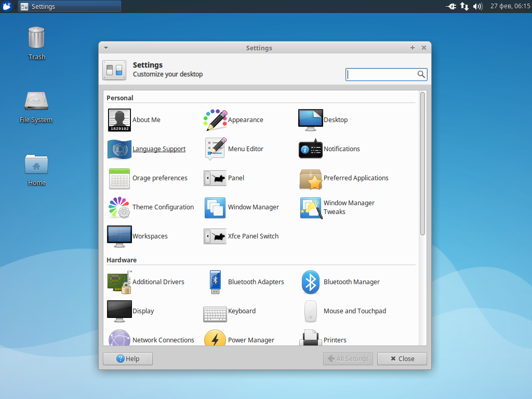Open the window menu arrow in titlebar

pos(106,48)
